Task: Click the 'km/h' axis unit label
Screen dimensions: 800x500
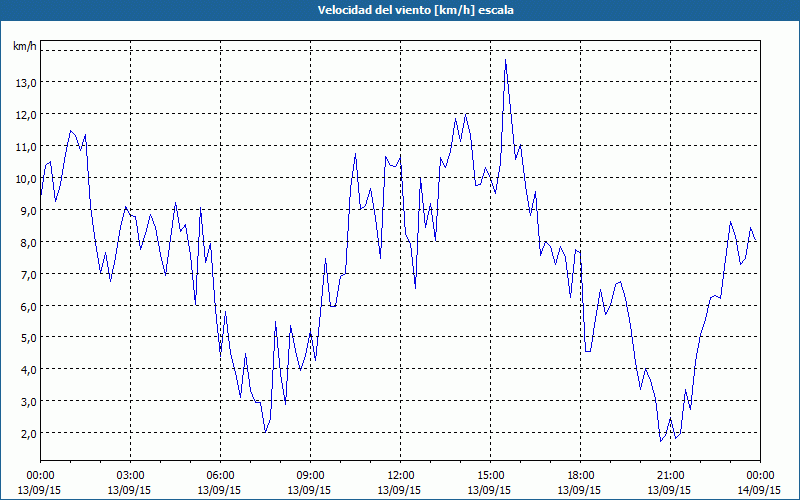Action: point(25,47)
